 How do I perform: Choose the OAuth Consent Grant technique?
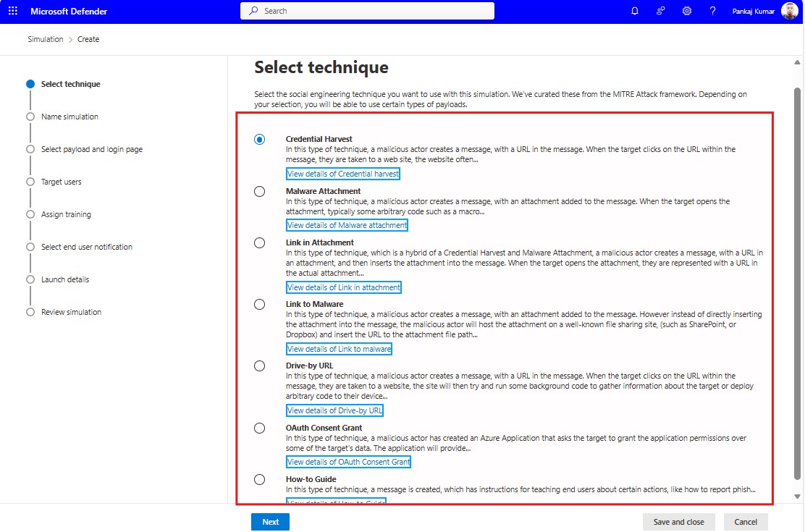(260, 428)
